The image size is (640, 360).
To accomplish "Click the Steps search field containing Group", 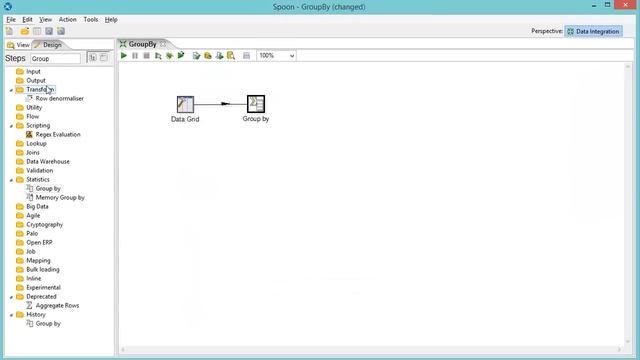I will pos(56,58).
